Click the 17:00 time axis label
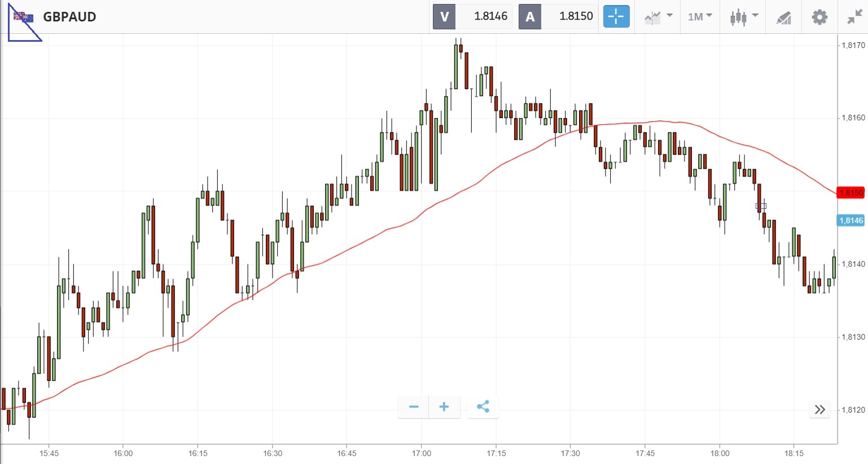The height and width of the screenshot is (464, 868). (x=422, y=453)
